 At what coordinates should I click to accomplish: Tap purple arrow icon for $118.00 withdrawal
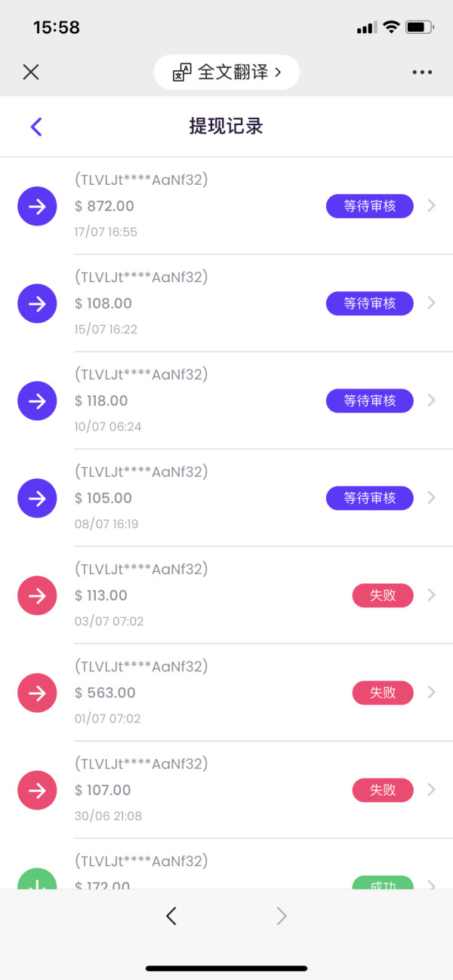[37, 401]
